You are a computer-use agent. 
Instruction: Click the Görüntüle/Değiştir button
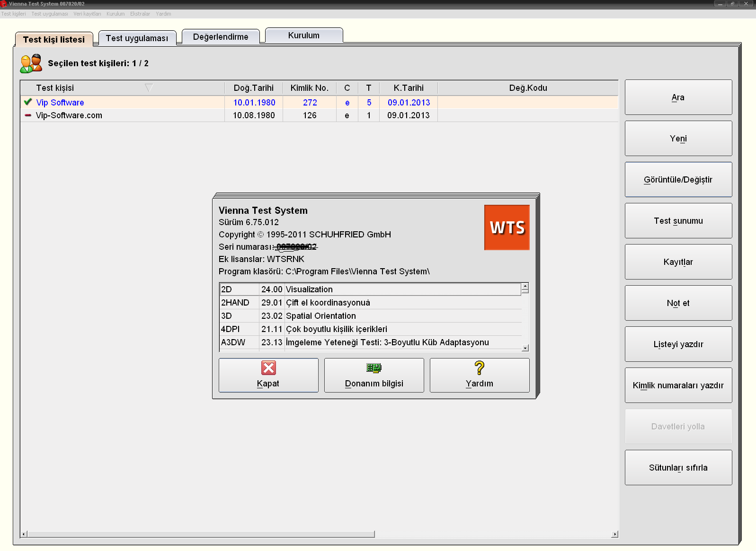coord(678,179)
